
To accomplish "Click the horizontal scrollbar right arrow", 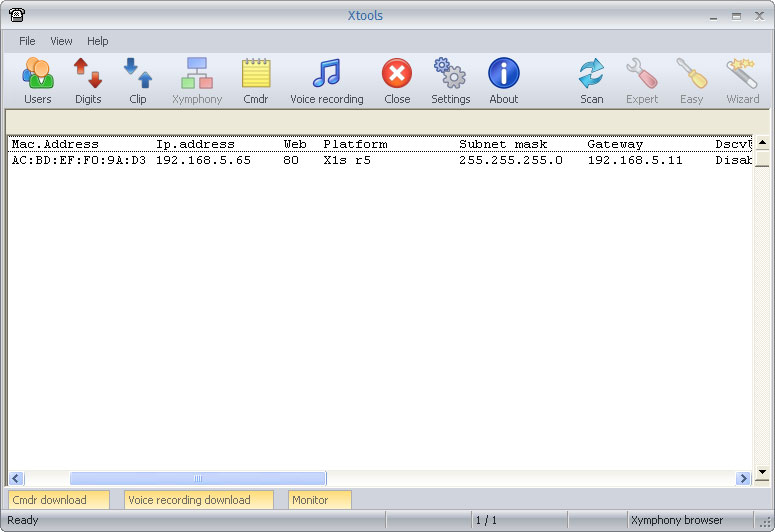I will [742, 479].
